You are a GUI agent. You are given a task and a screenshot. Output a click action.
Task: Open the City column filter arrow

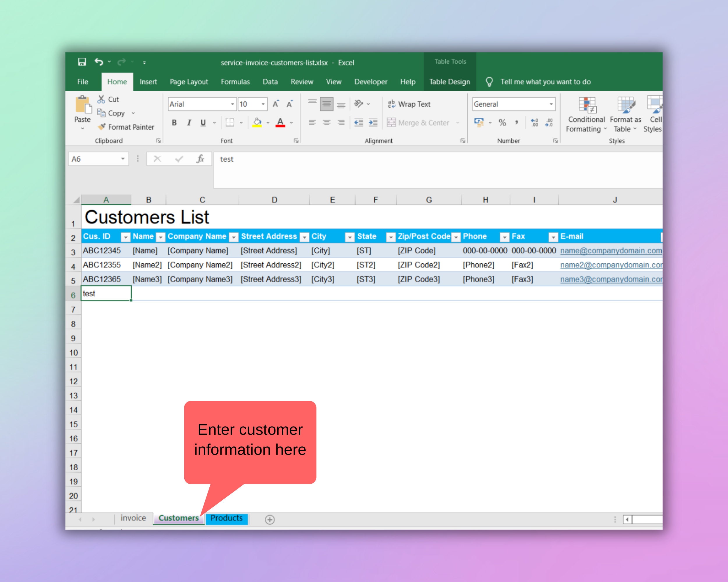tap(349, 237)
